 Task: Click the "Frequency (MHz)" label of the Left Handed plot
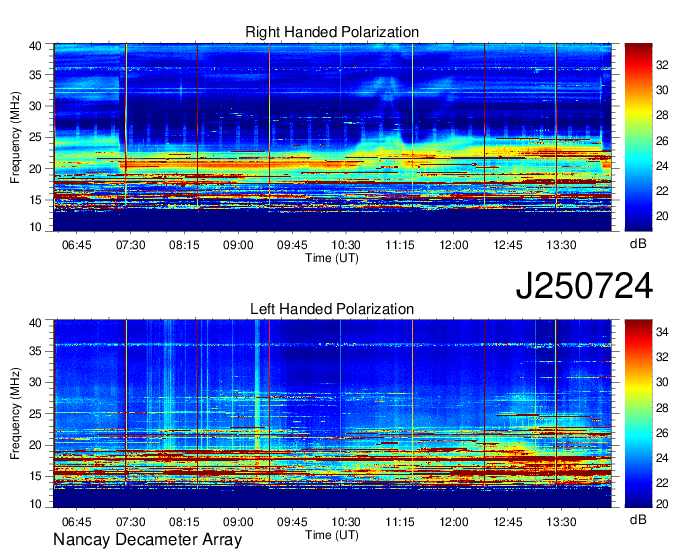pos(15,414)
